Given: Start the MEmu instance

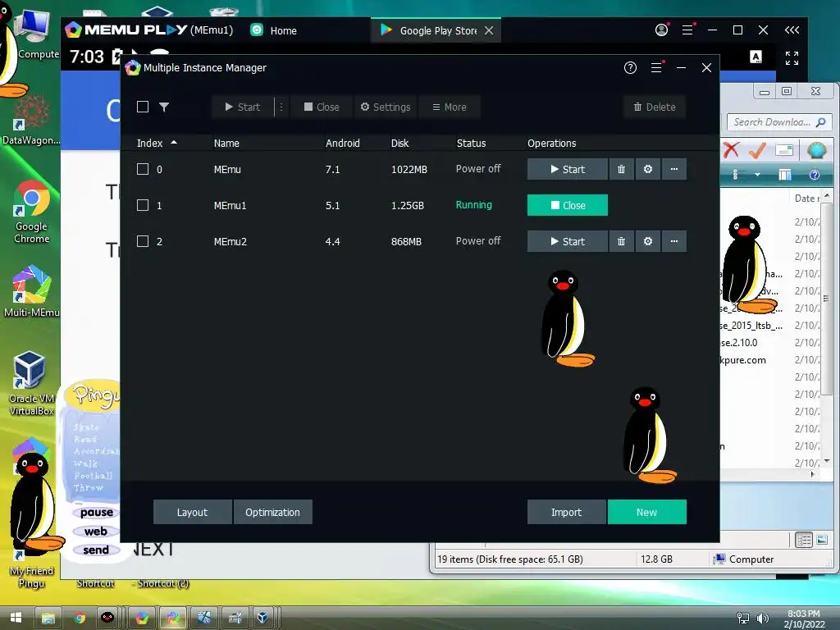Looking at the screenshot, I should coord(568,169).
